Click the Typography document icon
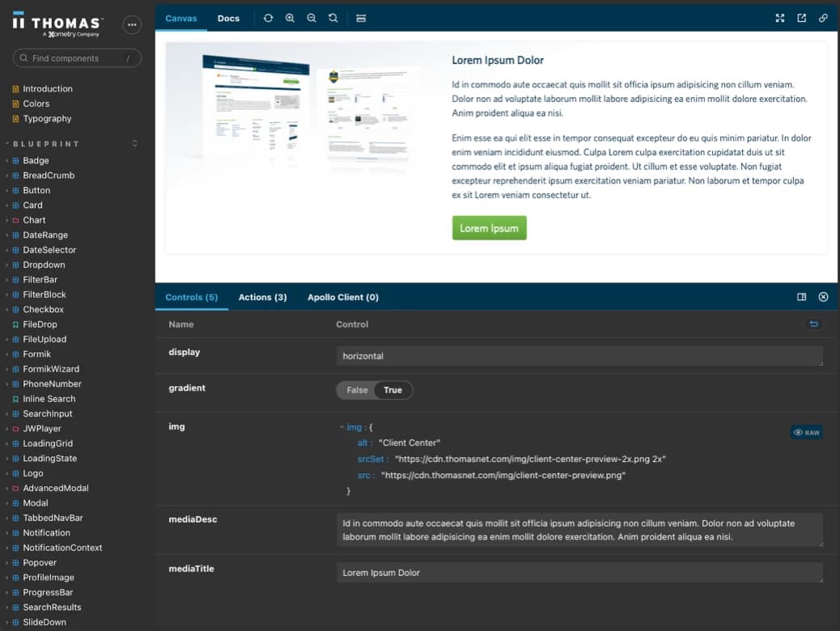This screenshot has width=840, height=631. (15, 119)
